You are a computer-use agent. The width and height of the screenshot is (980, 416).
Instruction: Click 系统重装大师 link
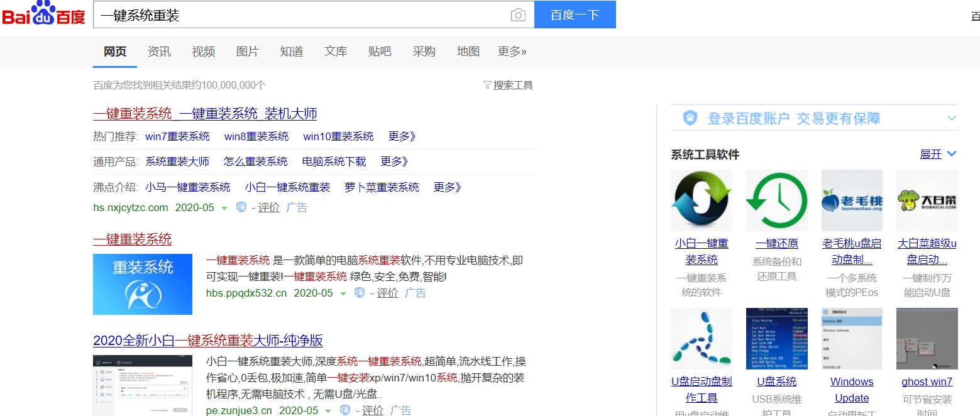(x=177, y=161)
